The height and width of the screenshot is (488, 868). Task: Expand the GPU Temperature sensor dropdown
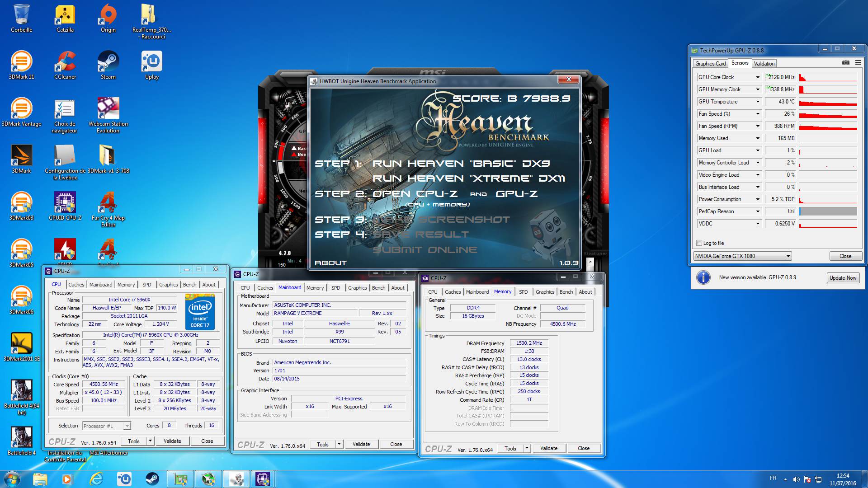(758, 102)
